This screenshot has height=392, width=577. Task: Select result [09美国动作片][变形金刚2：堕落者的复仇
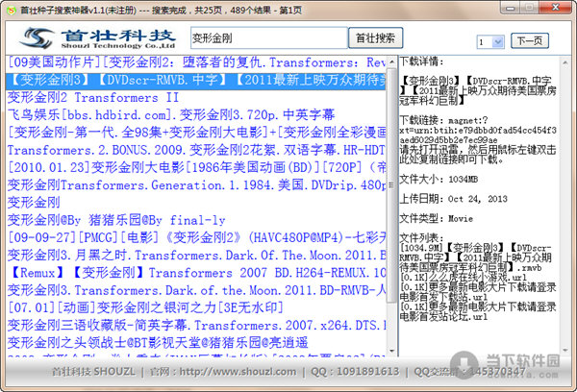196,62
